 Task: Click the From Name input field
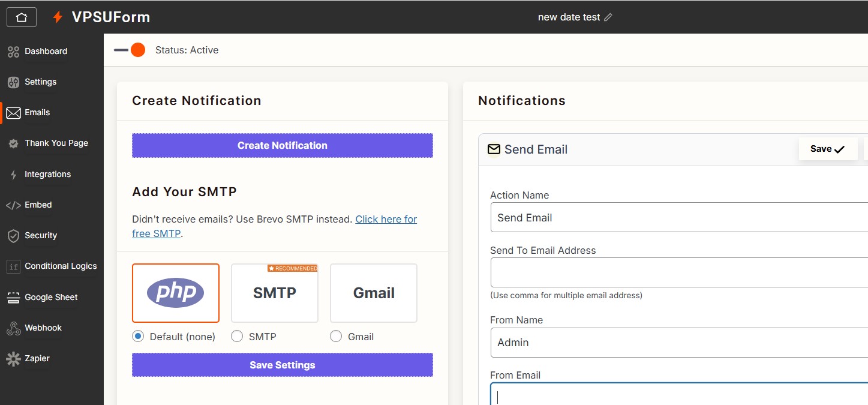coord(679,343)
